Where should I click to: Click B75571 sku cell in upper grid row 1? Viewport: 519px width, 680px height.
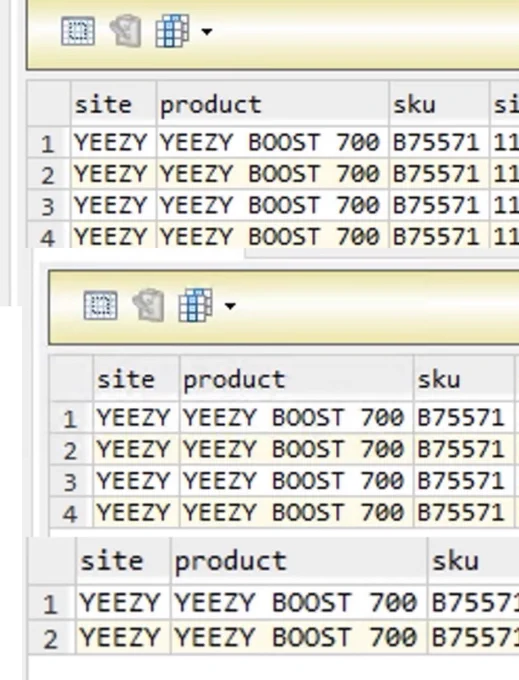[439, 143]
